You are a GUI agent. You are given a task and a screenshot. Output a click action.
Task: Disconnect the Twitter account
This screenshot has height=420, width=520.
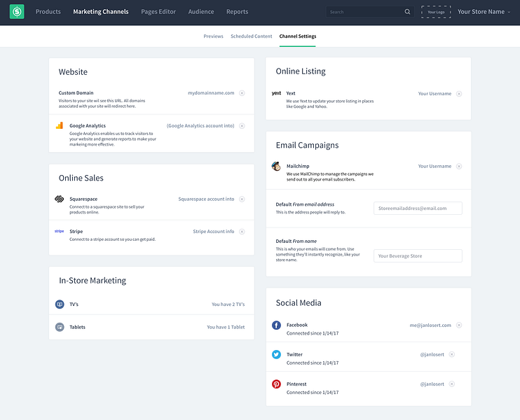[452, 354]
